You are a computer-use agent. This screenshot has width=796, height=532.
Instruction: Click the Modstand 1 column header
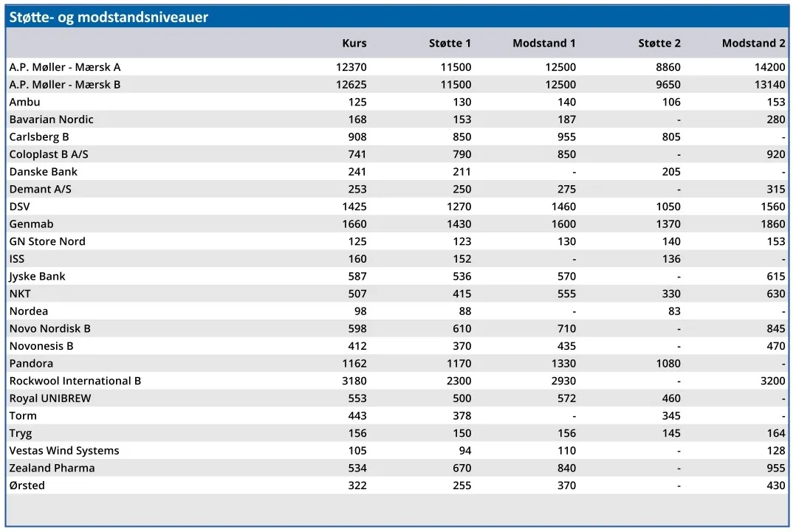543,44
